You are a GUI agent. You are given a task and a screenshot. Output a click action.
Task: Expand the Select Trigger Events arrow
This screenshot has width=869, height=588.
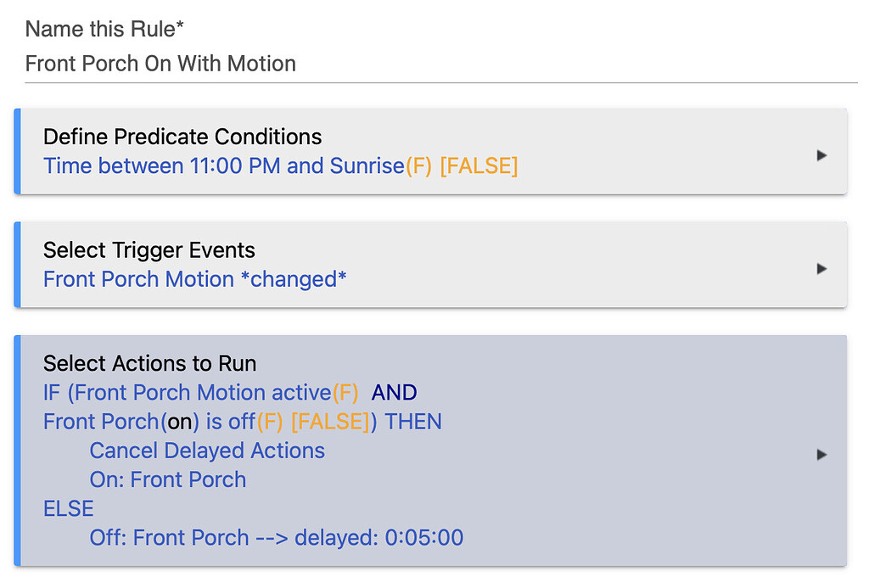821,268
